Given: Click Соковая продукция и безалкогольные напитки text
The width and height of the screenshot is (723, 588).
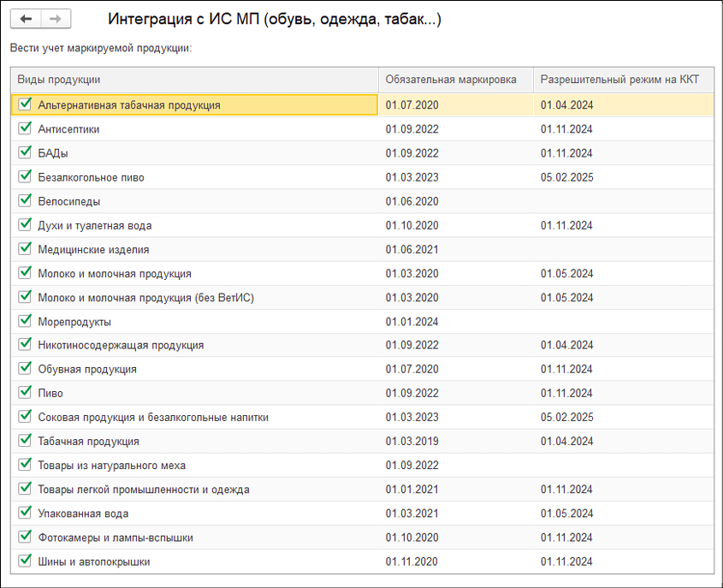Looking at the screenshot, I should click(x=153, y=418).
